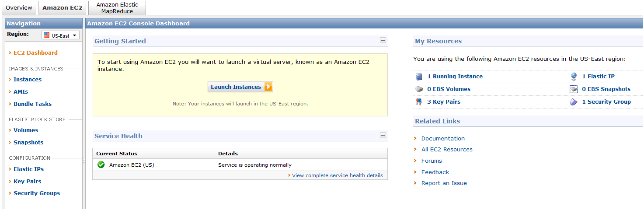Click the EBS Volumes disk icon
This screenshot has height=210, width=644.
pyautogui.click(x=419, y=89)
